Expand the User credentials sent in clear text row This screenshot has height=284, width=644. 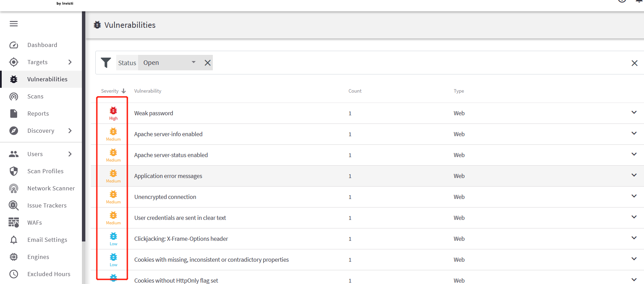(634, 217)
